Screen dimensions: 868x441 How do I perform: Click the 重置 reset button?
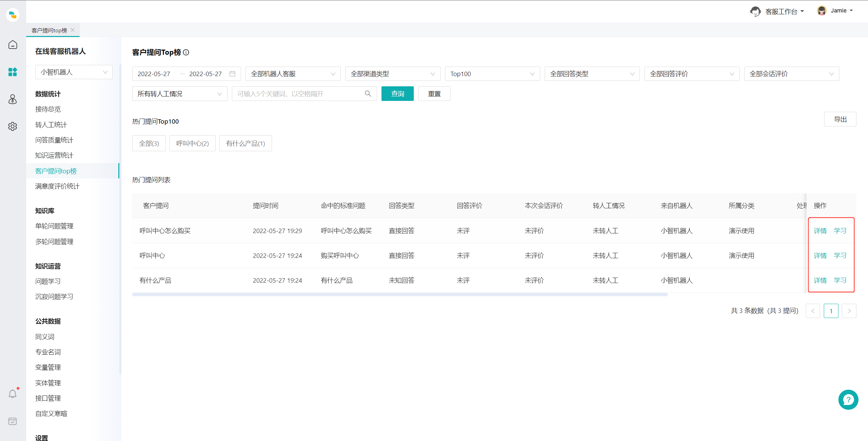point(434,94)
